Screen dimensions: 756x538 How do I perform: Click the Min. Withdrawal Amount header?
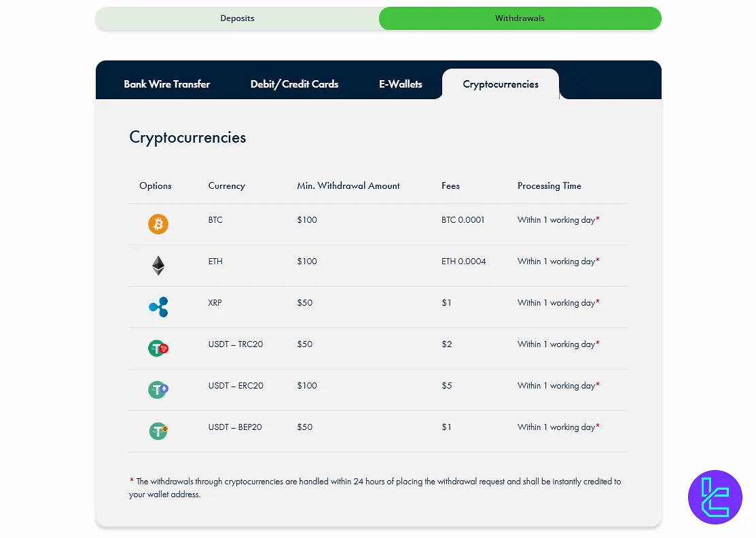[348, 185]
